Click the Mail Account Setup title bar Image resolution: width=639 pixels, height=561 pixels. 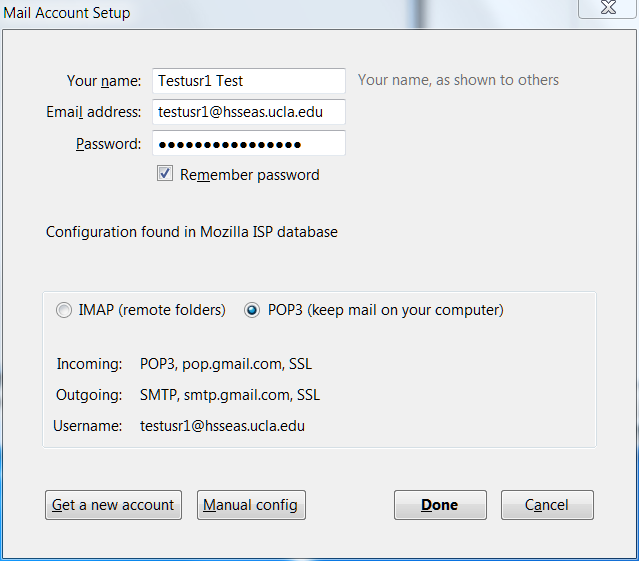[300, 13]
